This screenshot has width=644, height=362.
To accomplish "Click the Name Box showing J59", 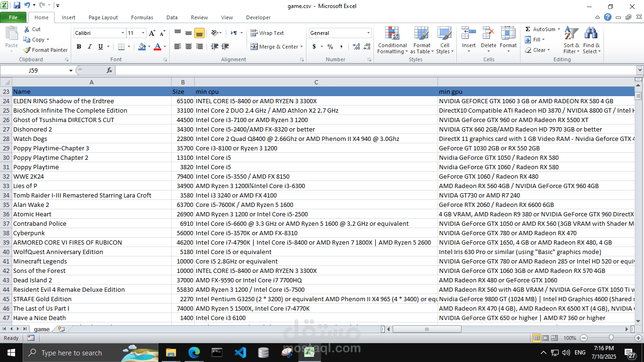I will pyautogui.click(x=33, y=70).
